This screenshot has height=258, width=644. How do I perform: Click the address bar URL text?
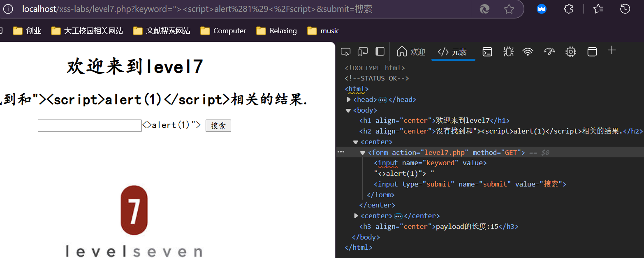(x=197, y=9)
